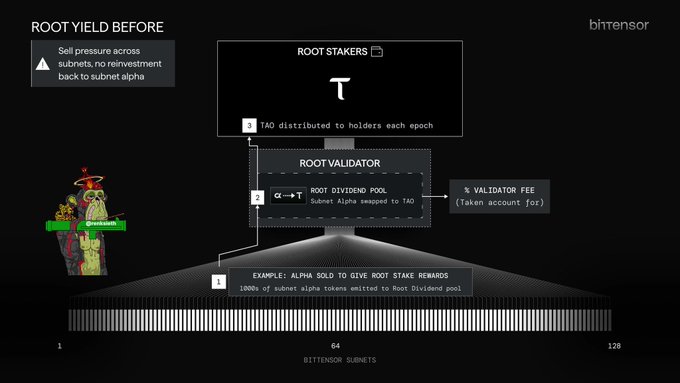Click Subnet Alpha swapped to TAO text
The image size is (680, 383).
[362, 201]
